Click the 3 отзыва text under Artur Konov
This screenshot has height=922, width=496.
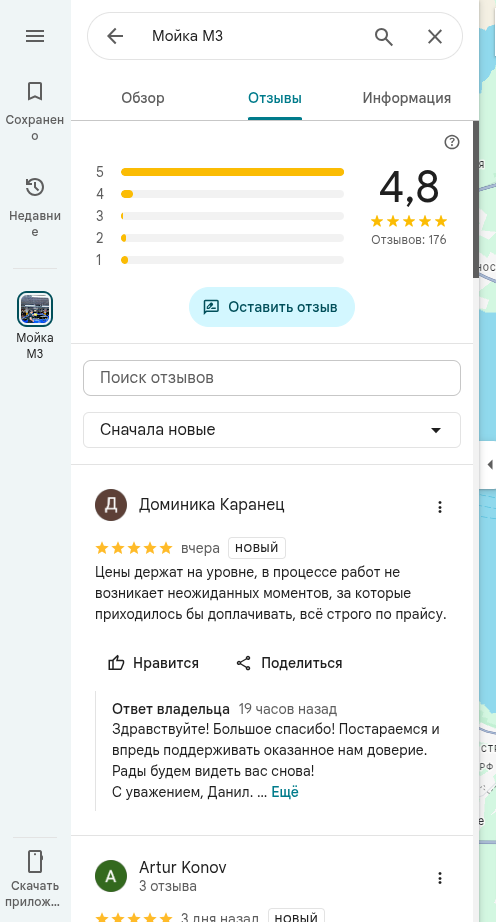167,886
